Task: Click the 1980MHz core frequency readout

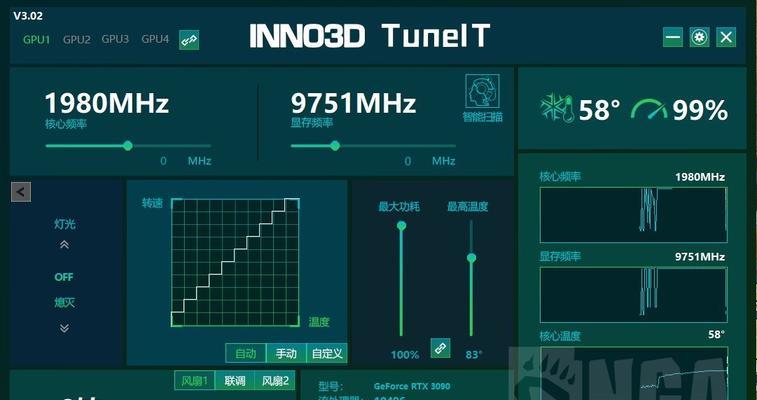Action: 107,103
